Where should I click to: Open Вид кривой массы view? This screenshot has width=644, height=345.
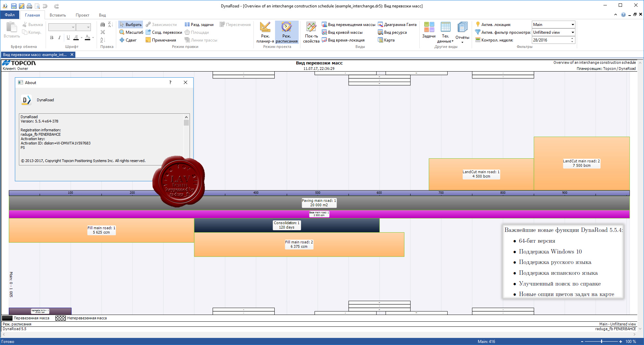[x=342, y=32]
